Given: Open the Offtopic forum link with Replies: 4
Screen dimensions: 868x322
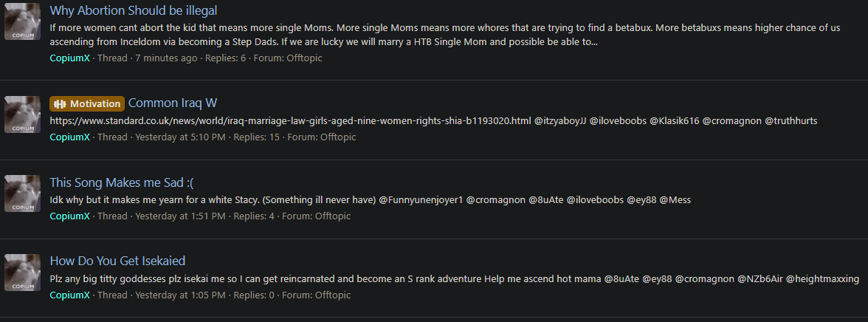Looking at the screenshot, I should (x=332, y=216).
